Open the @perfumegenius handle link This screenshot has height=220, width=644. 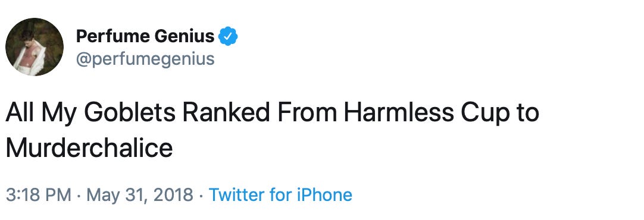[145, 59]
